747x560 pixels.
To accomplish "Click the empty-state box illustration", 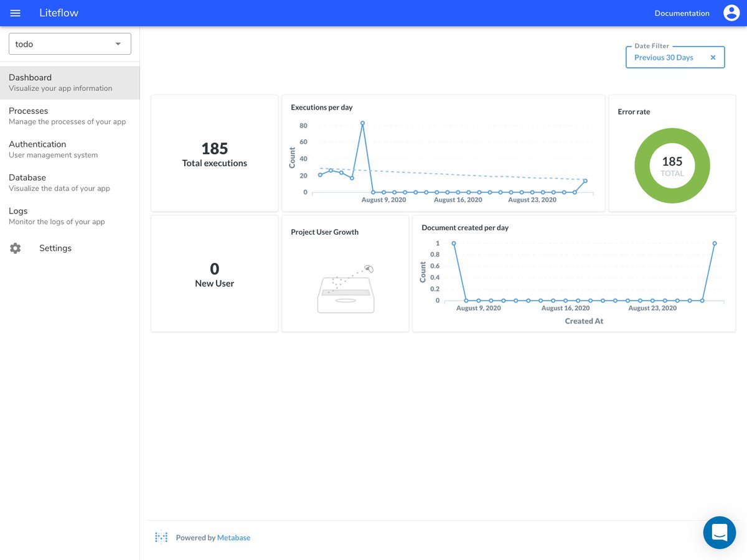I will click(345, 288).
